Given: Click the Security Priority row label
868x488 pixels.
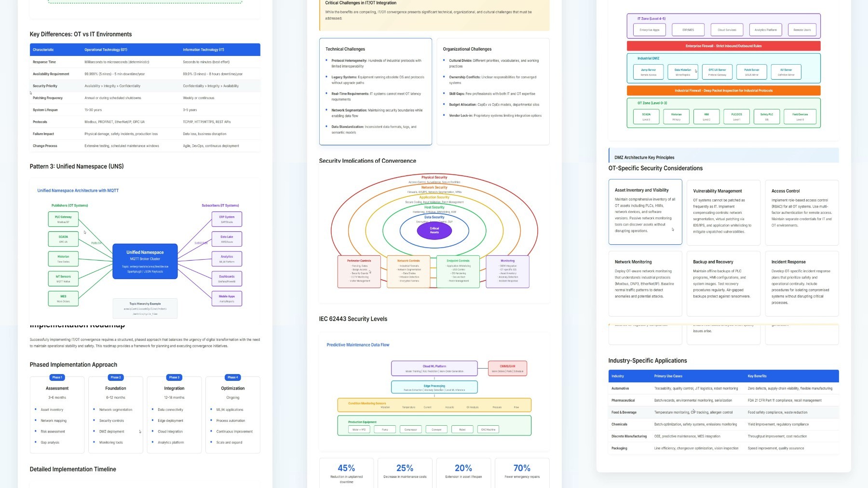Looking at the screenshot, I should (45, 86).
